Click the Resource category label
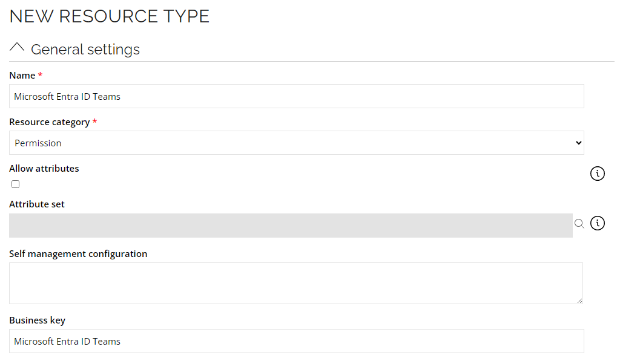 click(x=50, y=122)
